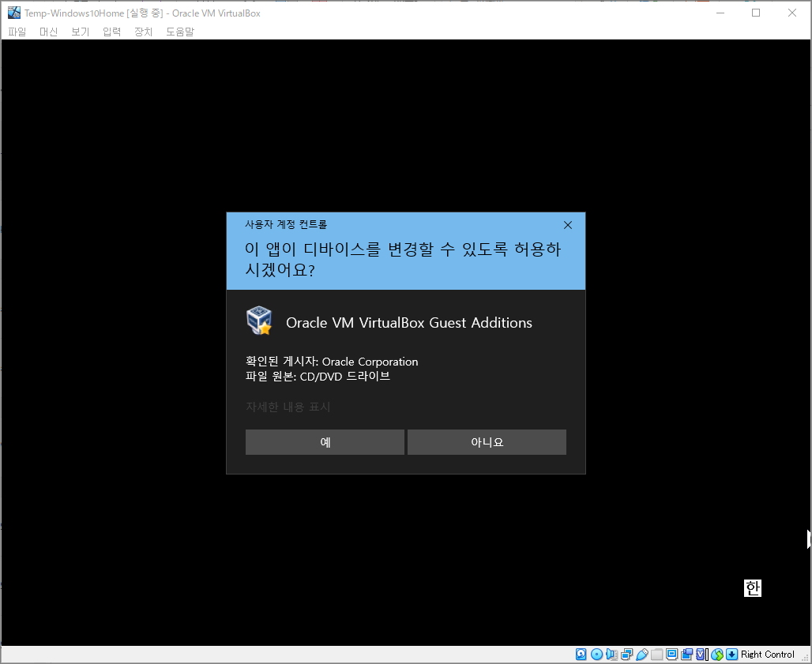This screenshot has height=664, width=812.
Task: Open the 파일 menu
Action: (x=17, y=32)
